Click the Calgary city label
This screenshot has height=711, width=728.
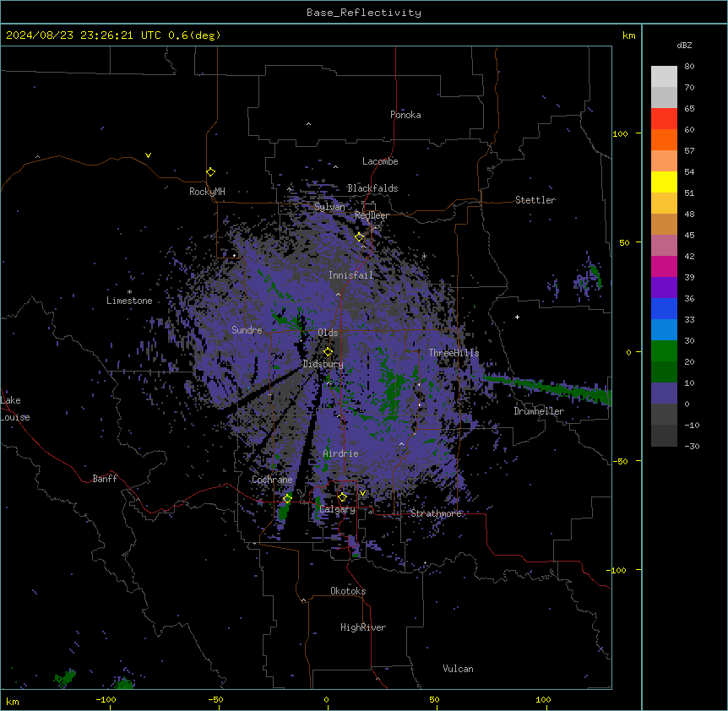338,509
